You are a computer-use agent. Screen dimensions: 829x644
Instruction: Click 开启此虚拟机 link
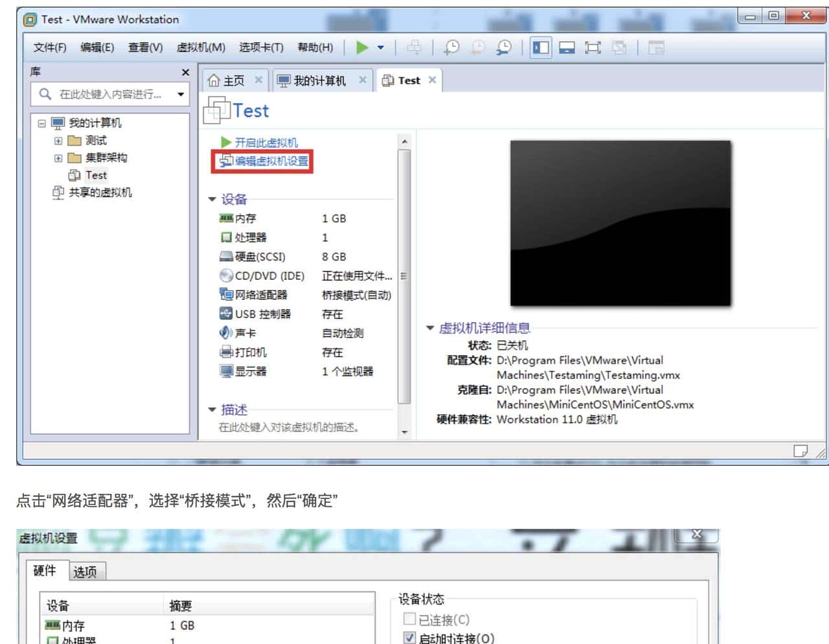pos(266,143)
